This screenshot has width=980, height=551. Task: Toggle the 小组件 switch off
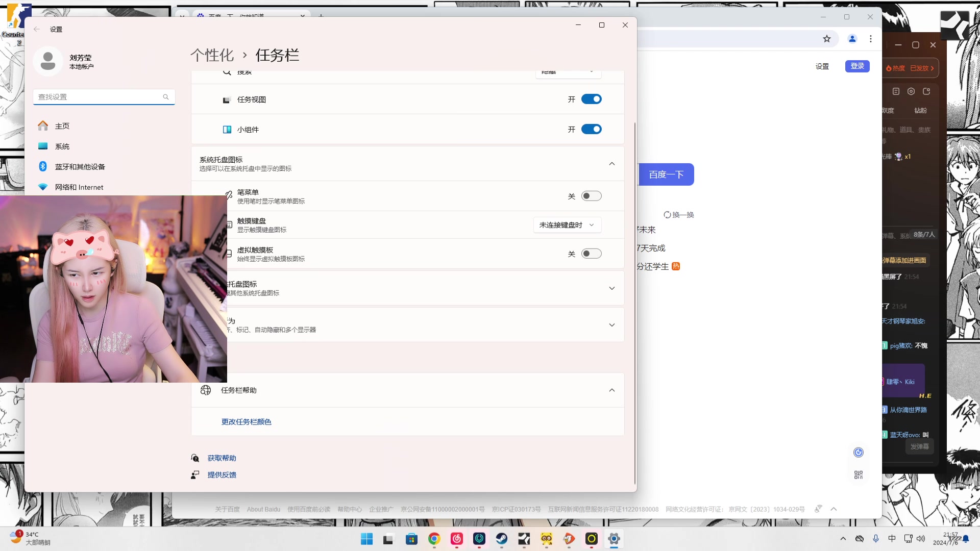591,129
